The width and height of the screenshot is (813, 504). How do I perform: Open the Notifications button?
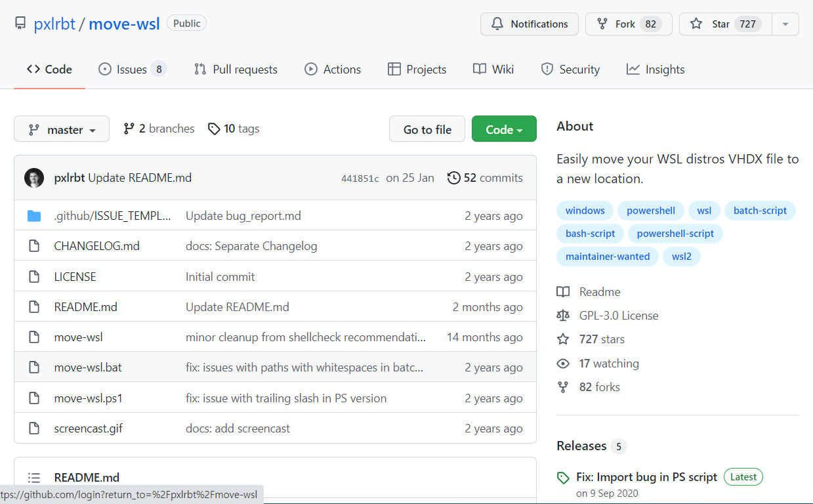[x=530, y=24]
